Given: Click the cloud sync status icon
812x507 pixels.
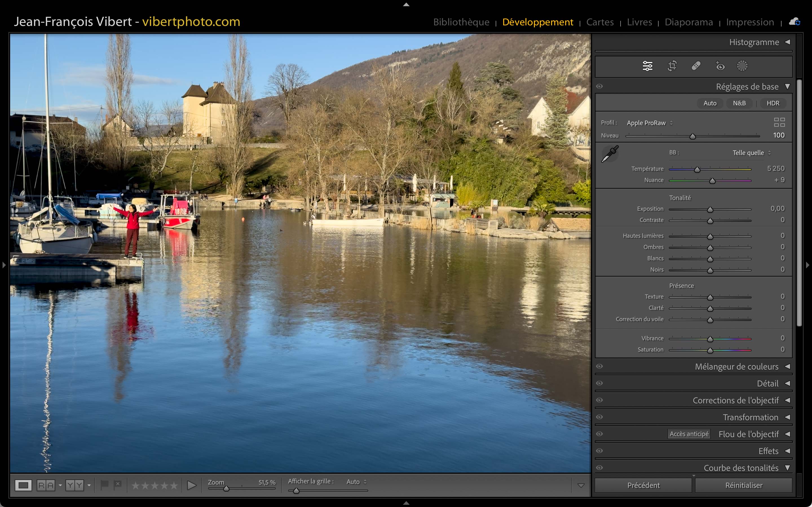Looking at the screenshot, I should coord(795,22).
